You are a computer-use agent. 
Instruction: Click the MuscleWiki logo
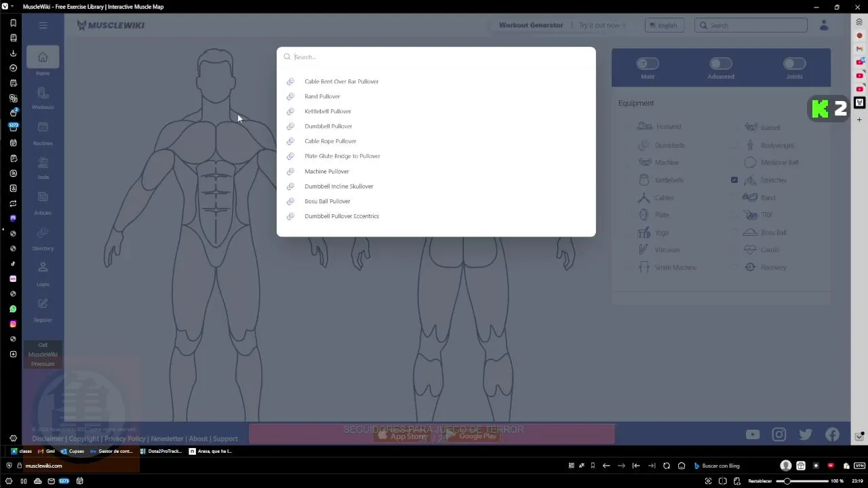coord(111,25)
